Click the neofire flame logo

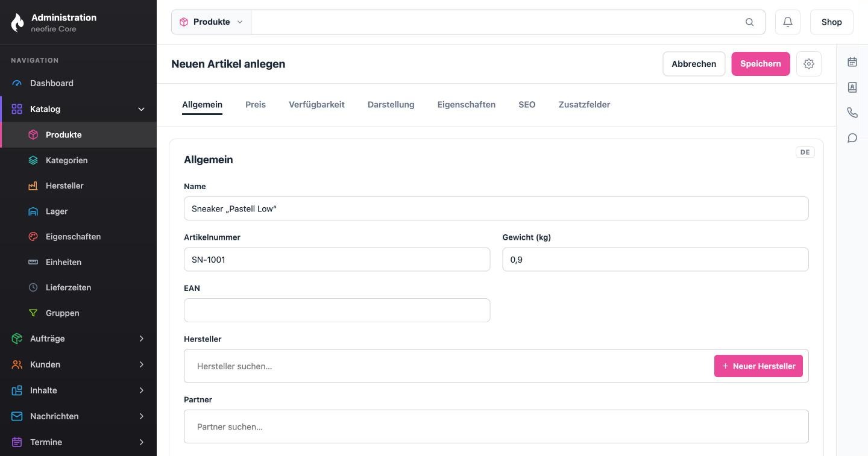[x=17, y=22]
